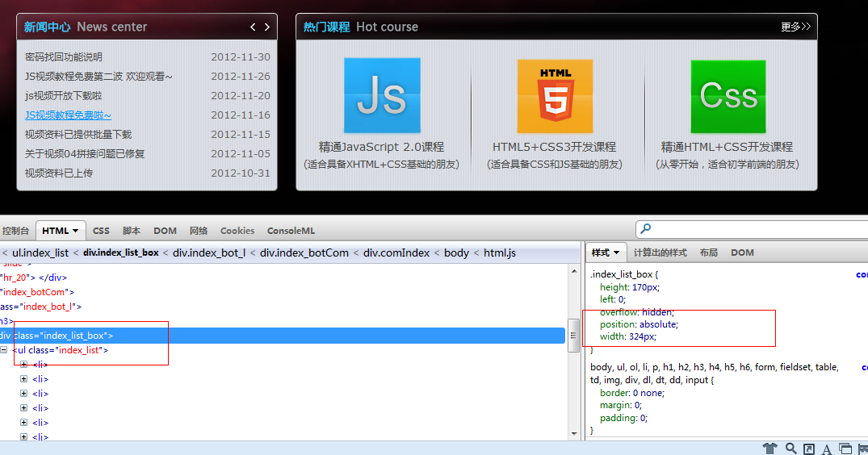
Task: Open the 更多>> link in Hot course
Action: 795,27
